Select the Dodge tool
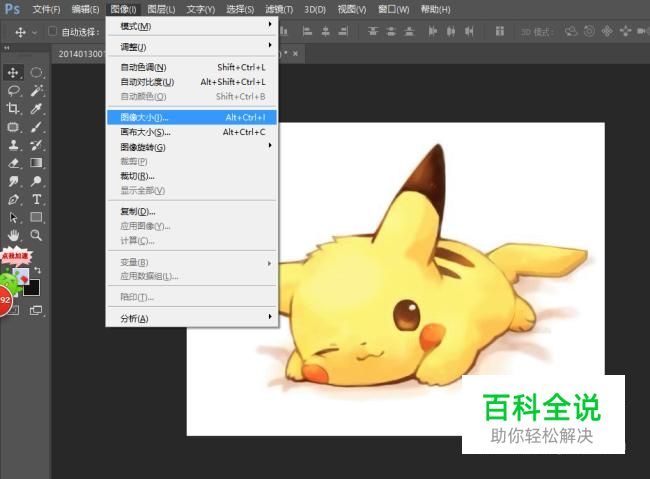The height and width of the screenshot is (479, 650). point(36,181)
